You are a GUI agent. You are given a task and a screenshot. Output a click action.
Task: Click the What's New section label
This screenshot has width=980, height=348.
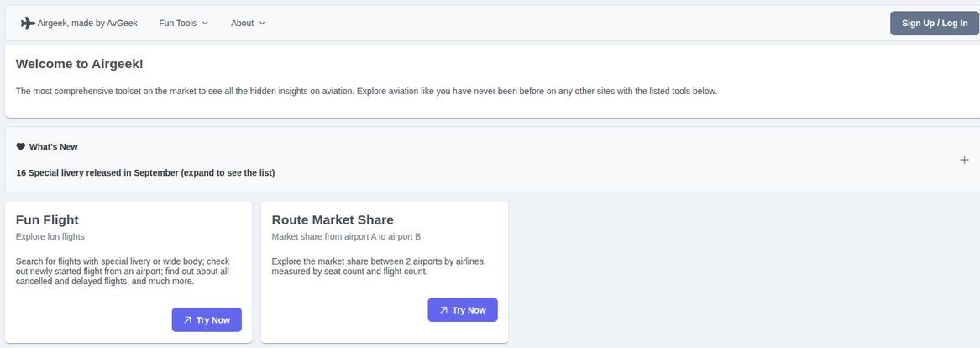(53, 147)
